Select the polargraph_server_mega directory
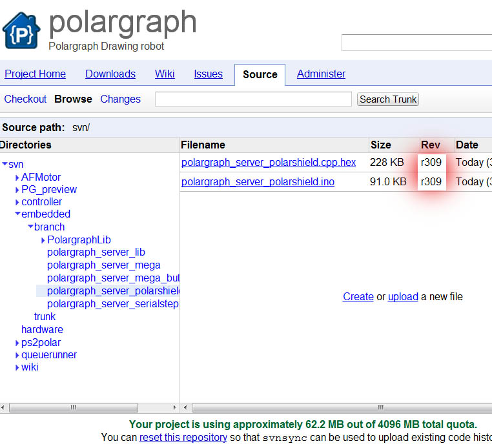The image size is (492, 448). (x=103, y=265)
